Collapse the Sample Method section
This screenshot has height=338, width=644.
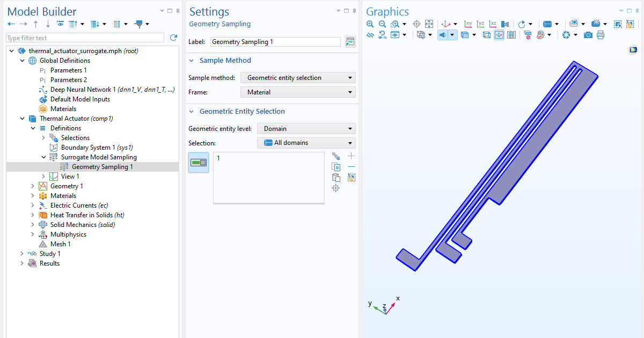click(192, 60)
